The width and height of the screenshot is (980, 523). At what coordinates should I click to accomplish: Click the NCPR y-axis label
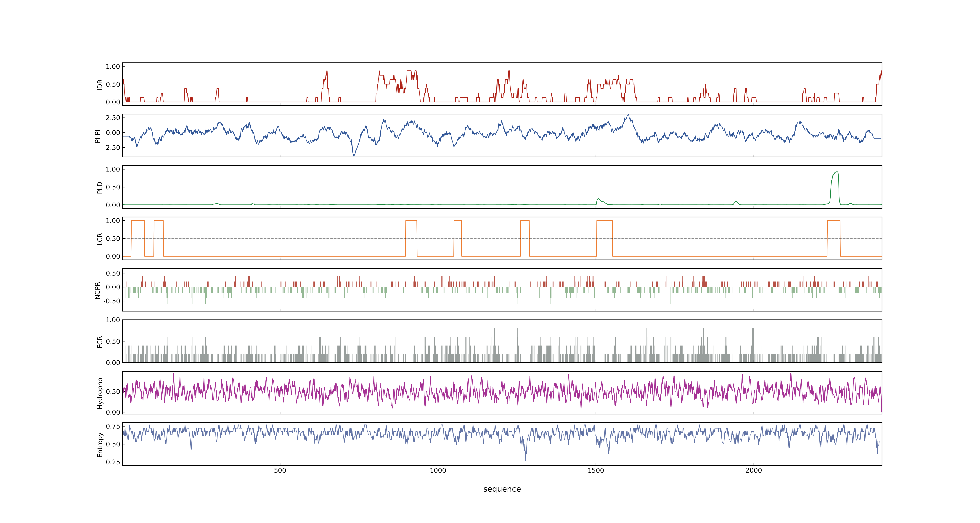pyautogui.click(x=97, y=290)
